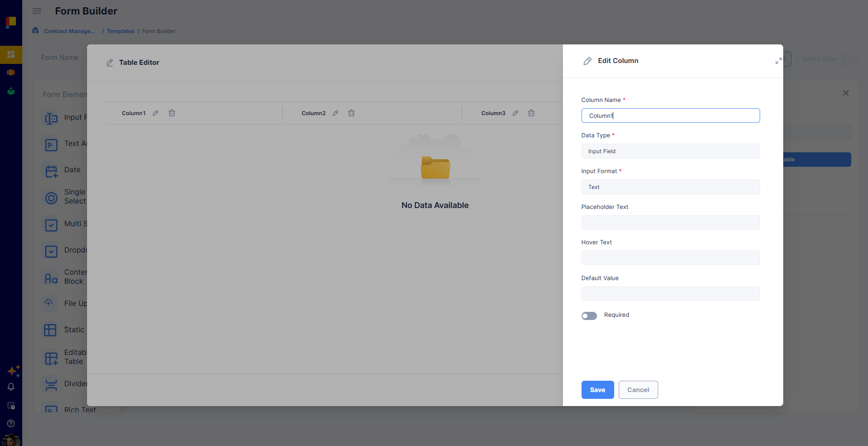
Task: Click into the Placeholder Text field
Action: click(670, 223)
